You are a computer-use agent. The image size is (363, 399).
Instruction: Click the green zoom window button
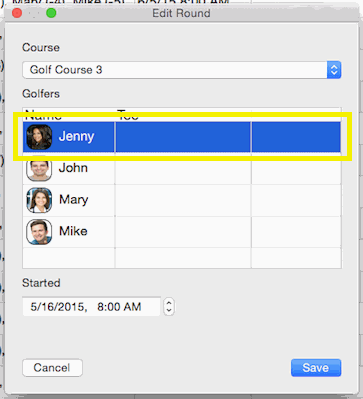point(51,13)
